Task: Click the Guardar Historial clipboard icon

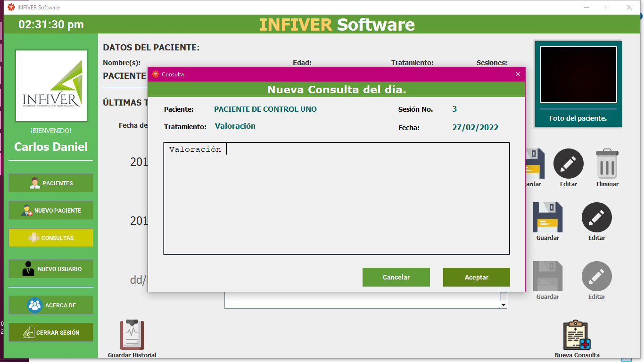Action: coord(132,335)
